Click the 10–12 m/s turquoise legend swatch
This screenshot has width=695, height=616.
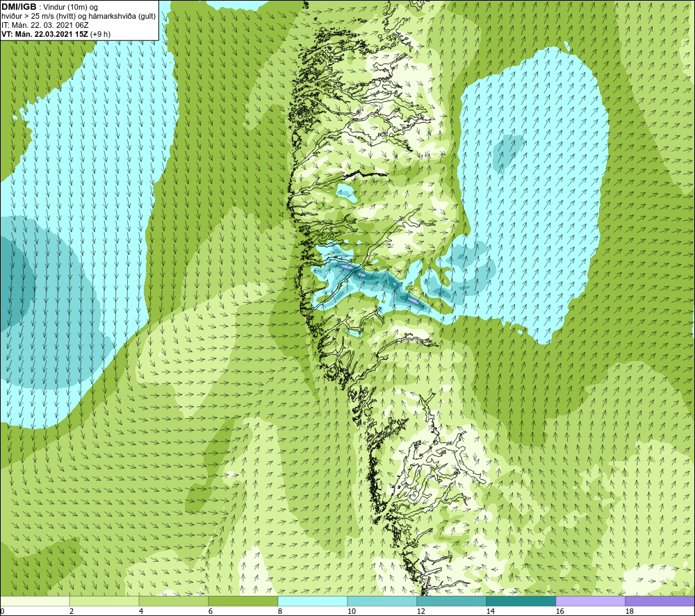coord(382,601)
